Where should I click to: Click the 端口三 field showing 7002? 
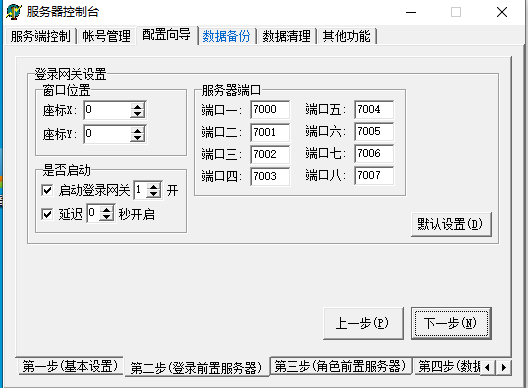click(270, 154)
